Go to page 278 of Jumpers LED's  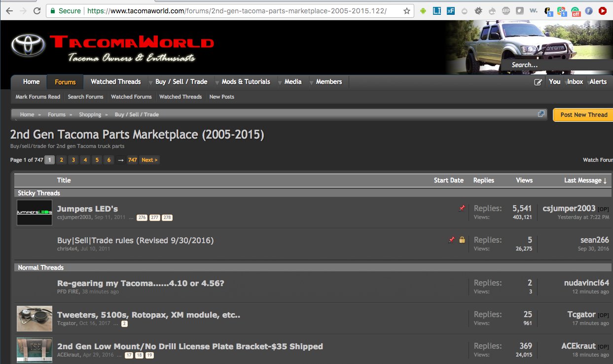[x=167, y=218]
